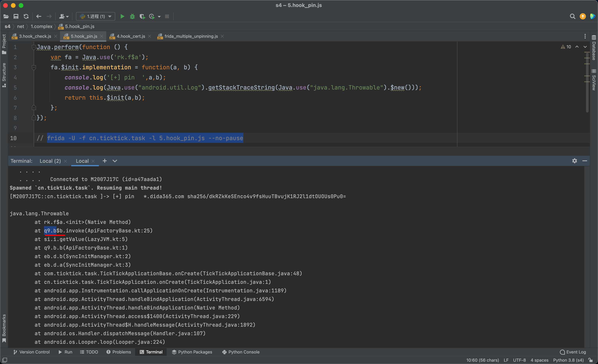Close the active Local terminal tab
The width and height of the screenshot is (598, 364).
point(93,161)
